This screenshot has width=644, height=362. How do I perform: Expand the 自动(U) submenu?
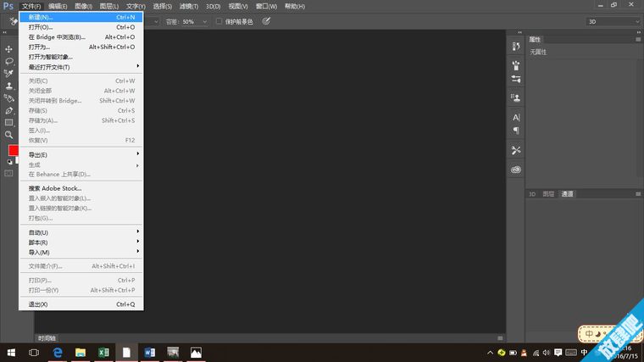(81, 232)
